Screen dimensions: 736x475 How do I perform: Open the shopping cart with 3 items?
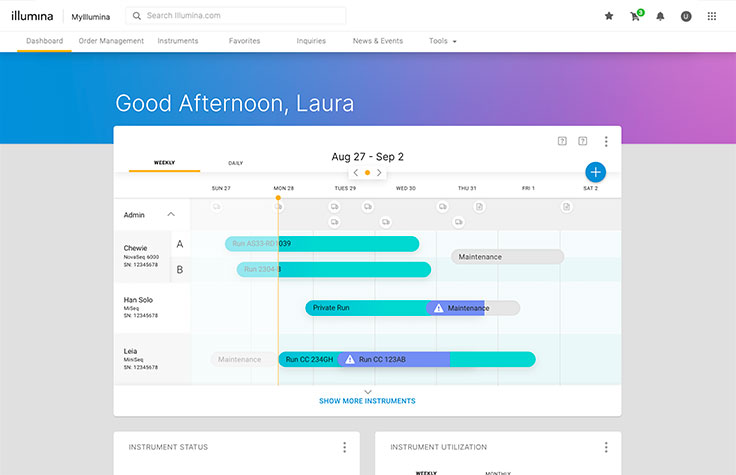point(635,16)
